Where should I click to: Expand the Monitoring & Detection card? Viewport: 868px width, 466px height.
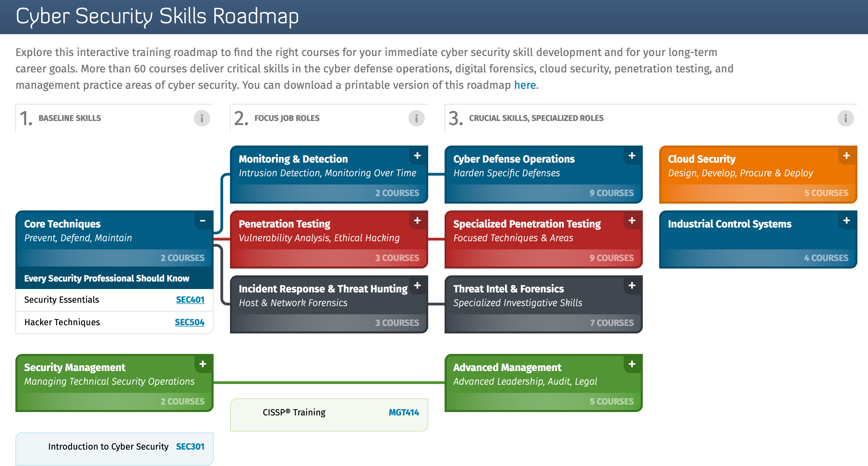pyautogui.click(x=418, y=156)
